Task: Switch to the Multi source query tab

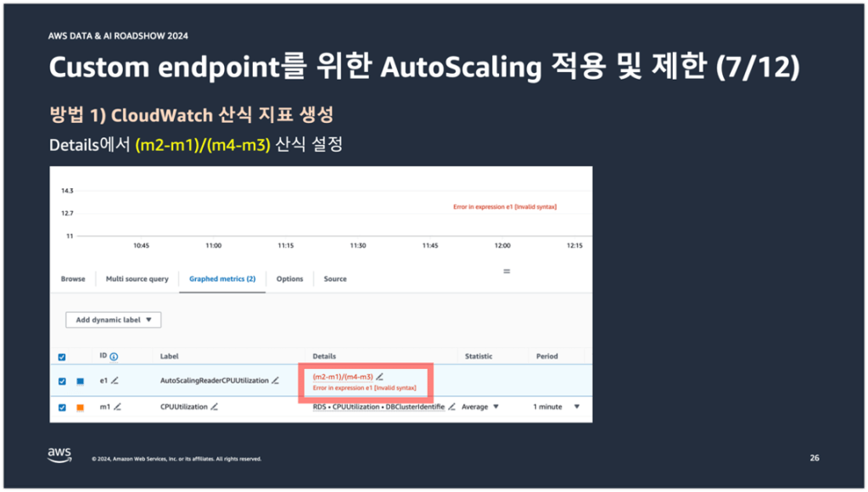Action: 137,279
